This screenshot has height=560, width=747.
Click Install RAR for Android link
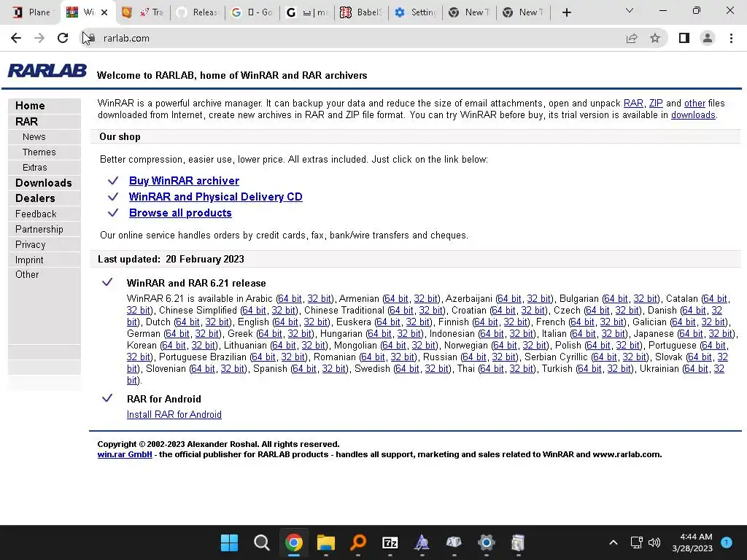[174, 414]
